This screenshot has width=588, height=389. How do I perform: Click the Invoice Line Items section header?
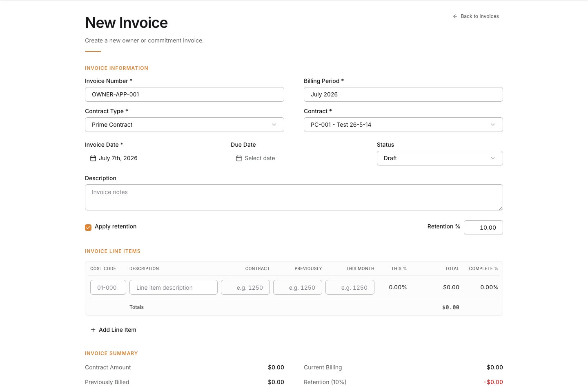tap(113, 251)
